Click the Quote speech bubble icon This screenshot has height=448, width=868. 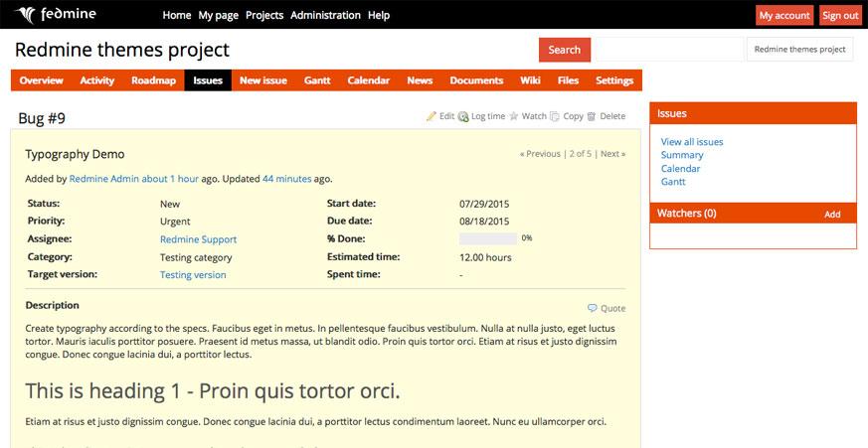[593, 308]
